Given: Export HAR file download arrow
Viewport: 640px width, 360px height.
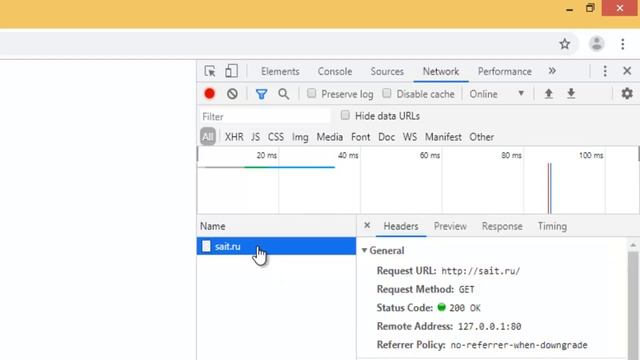Looking at the screenshot, I should [x=571, y=94].
